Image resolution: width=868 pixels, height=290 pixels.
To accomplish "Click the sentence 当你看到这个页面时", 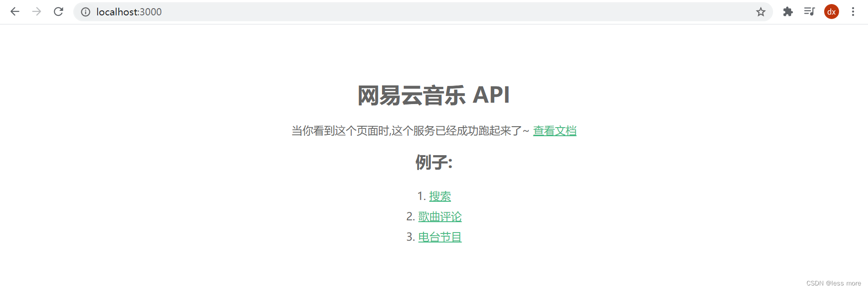I will pyautogui.click(x=340, y=131).
